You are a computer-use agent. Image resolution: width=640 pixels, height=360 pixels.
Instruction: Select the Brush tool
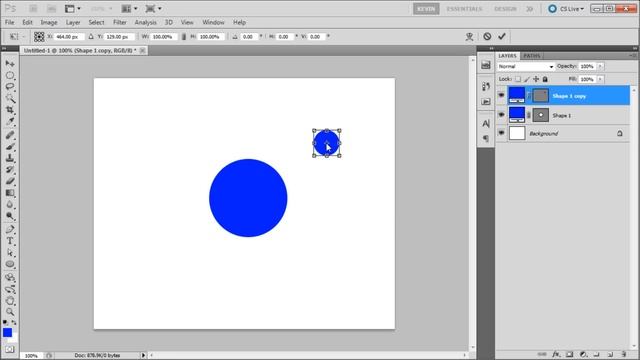[x=10, y=147]
